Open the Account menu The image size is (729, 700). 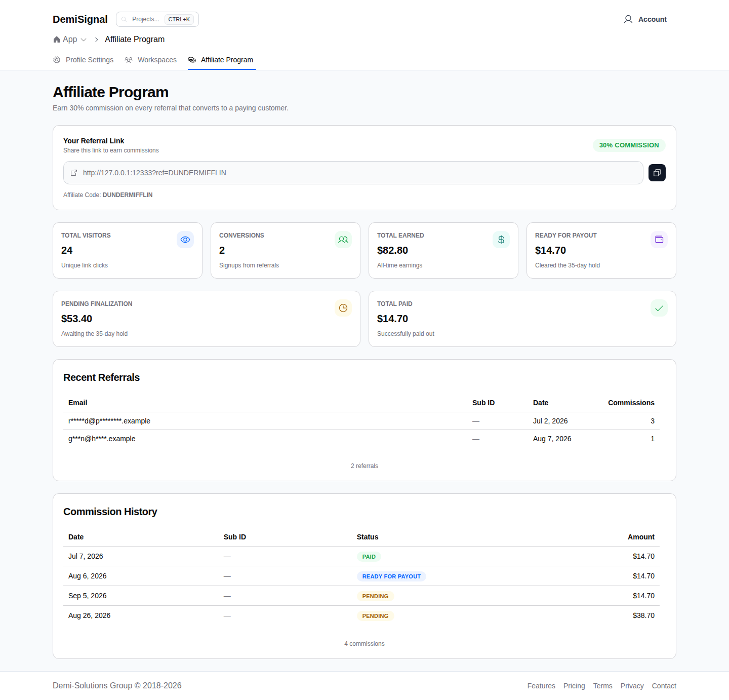pos(645,19)
